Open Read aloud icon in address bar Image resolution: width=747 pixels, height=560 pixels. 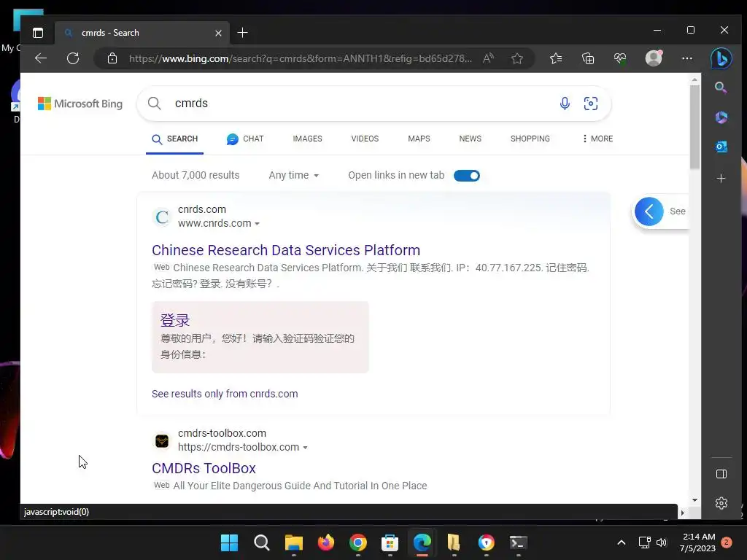click(x=488, y=58)
